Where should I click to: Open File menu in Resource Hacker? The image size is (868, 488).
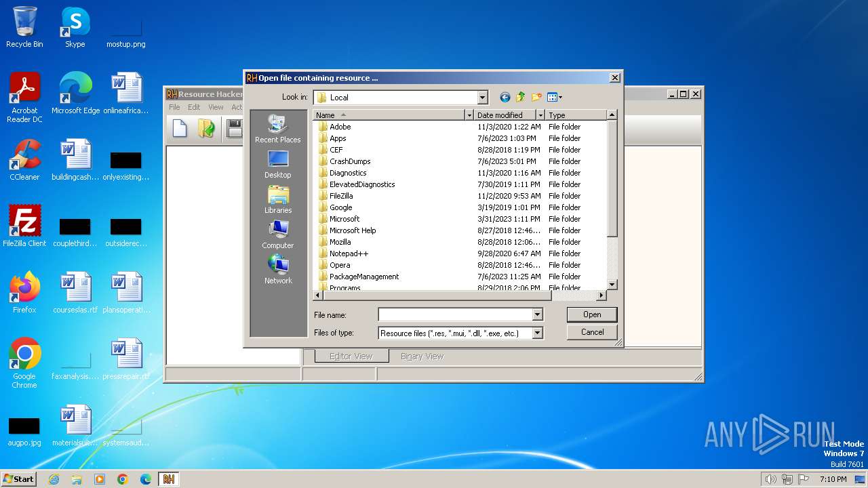174,107
